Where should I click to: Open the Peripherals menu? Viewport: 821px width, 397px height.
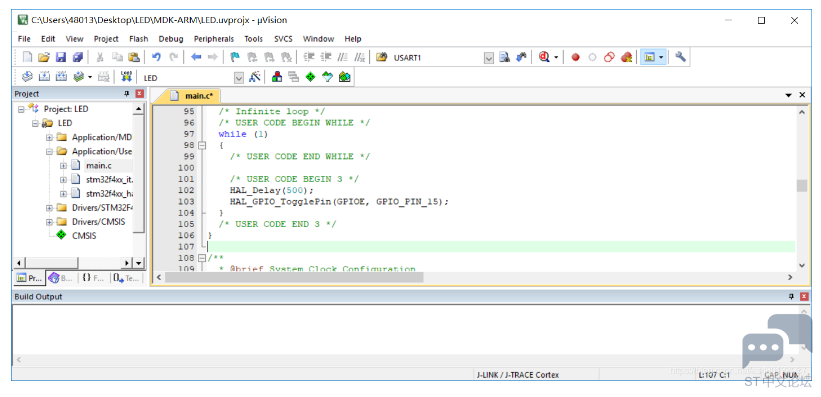214,39
